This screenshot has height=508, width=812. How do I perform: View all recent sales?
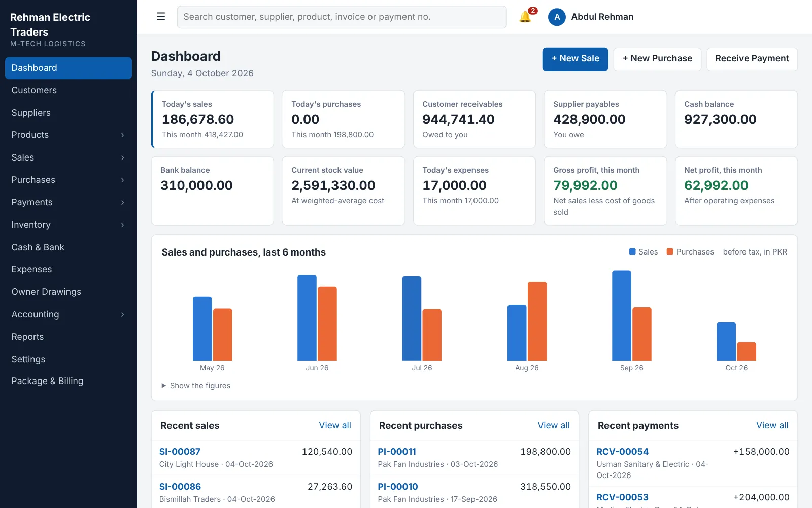335,425
